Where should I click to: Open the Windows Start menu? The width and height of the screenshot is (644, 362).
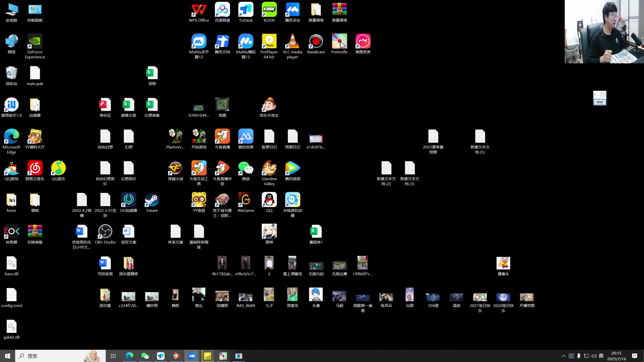coord(8,356)
